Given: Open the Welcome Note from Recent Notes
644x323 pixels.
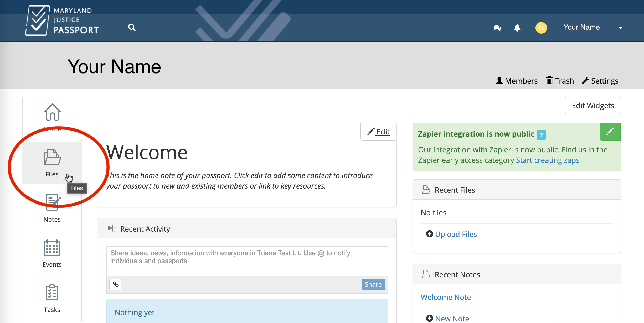Looking at the screenshot, I should click(446, 297).
